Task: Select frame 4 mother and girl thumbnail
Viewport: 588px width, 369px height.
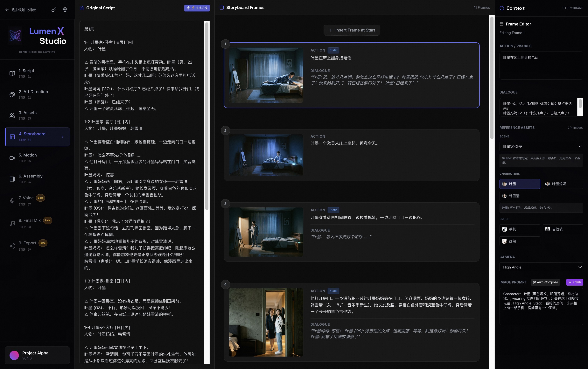Action: pos(266,322)
